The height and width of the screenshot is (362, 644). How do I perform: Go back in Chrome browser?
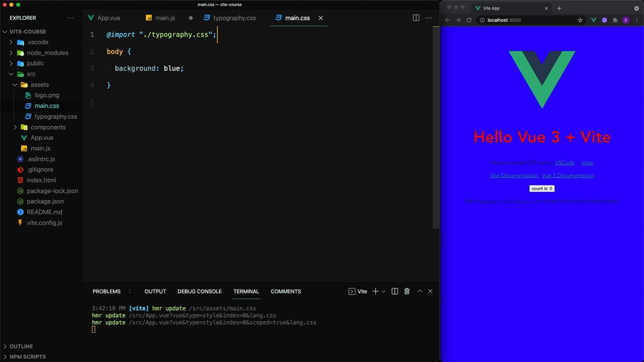tap(447, 20)
